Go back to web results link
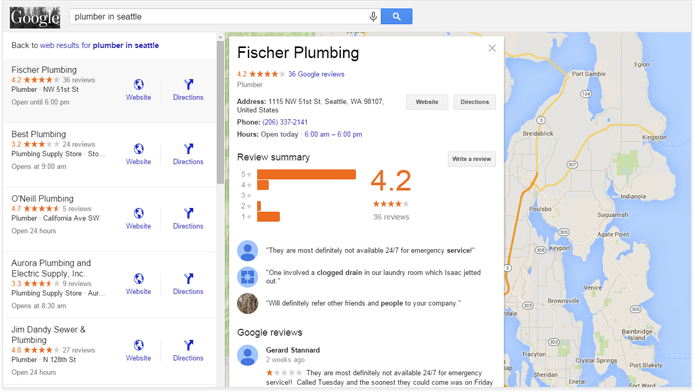The width and height of the screenshot is (694, 392). [x=99, y=46]
